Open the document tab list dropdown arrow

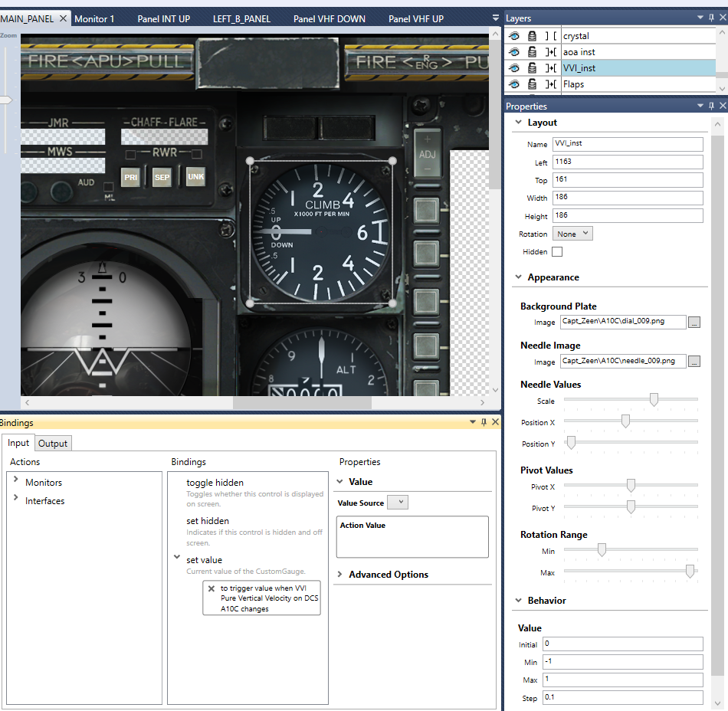494,18
